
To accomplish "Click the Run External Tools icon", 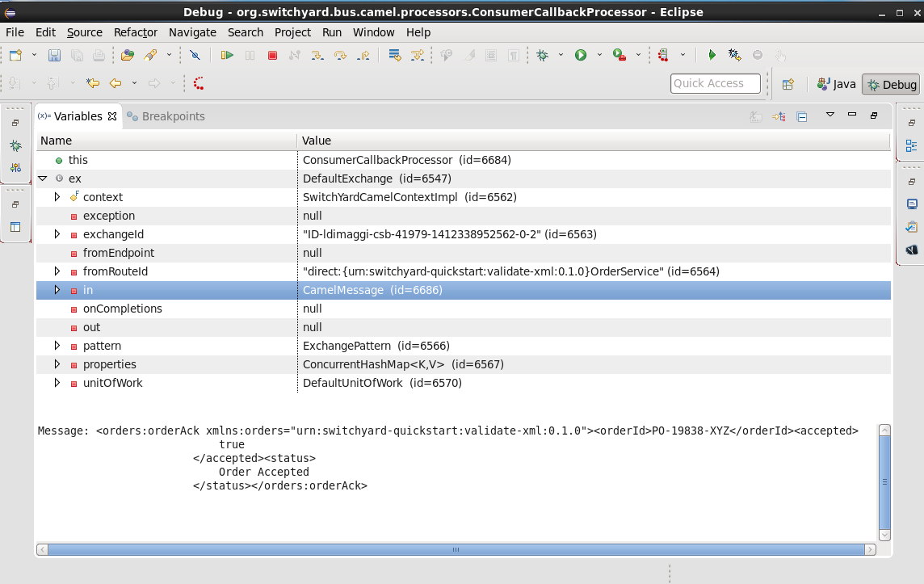I will (619, 56).
